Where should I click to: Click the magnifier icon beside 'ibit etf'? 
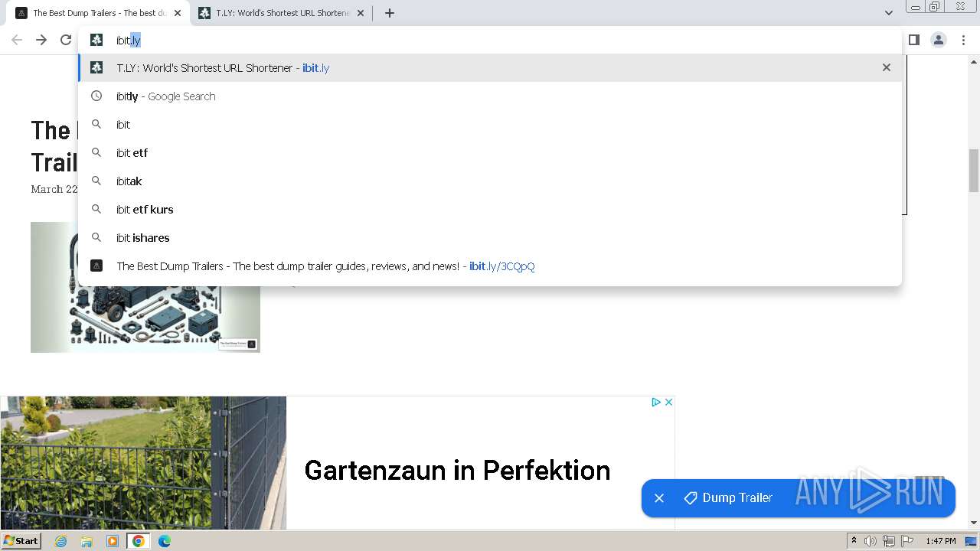click(96, 152)
